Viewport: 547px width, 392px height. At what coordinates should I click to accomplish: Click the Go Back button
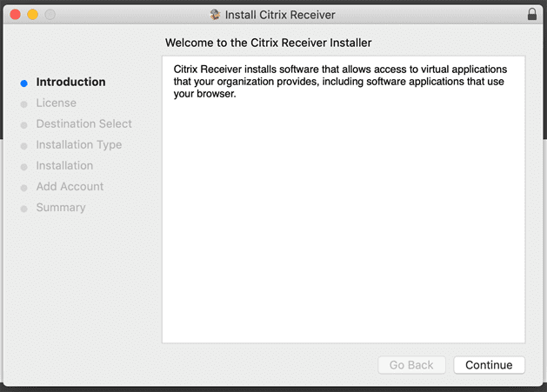[x=411, y=365]
